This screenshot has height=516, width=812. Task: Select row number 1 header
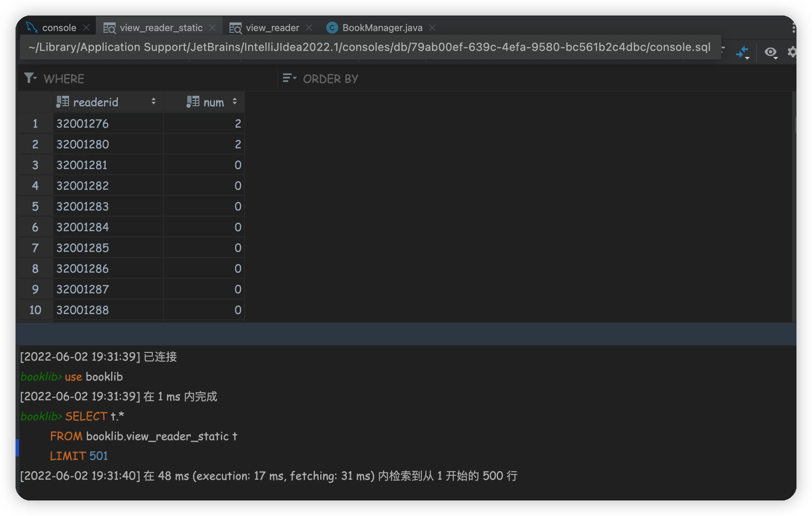tap(35, 124)
